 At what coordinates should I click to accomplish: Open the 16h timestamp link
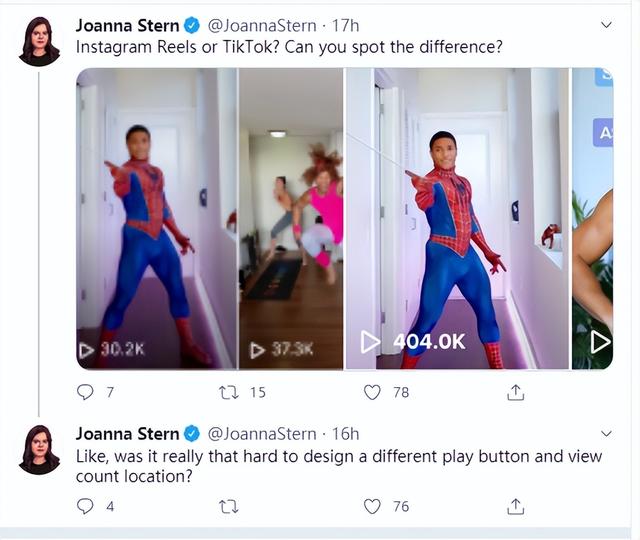[345, 434]
